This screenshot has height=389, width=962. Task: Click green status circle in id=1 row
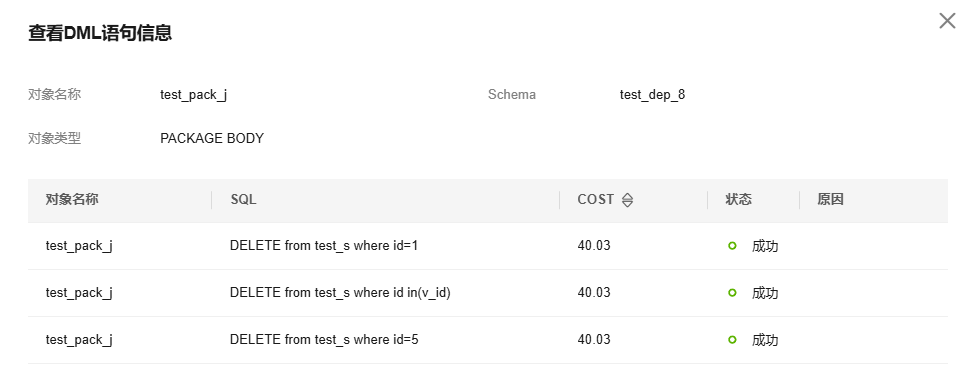pos(732,245)
